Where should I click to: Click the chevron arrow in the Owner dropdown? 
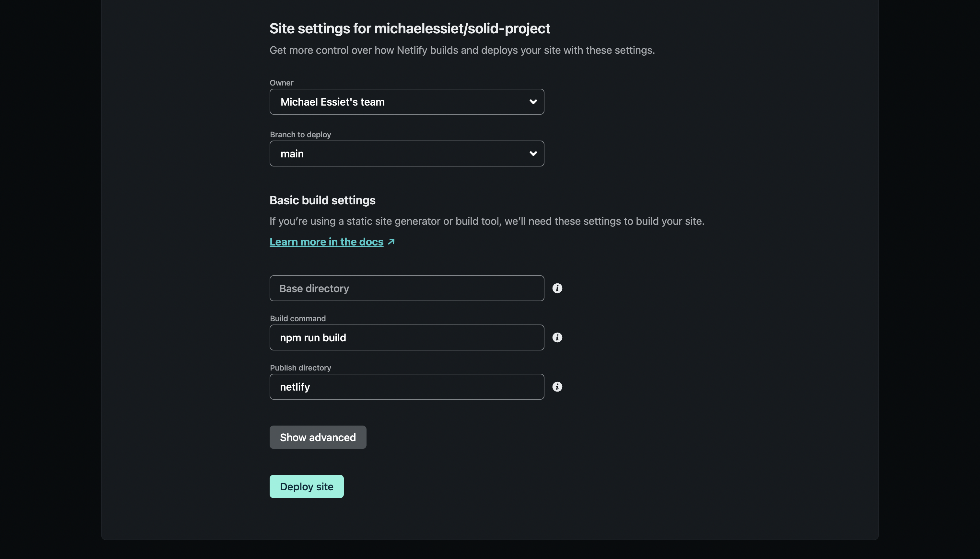tap(533, 102)
